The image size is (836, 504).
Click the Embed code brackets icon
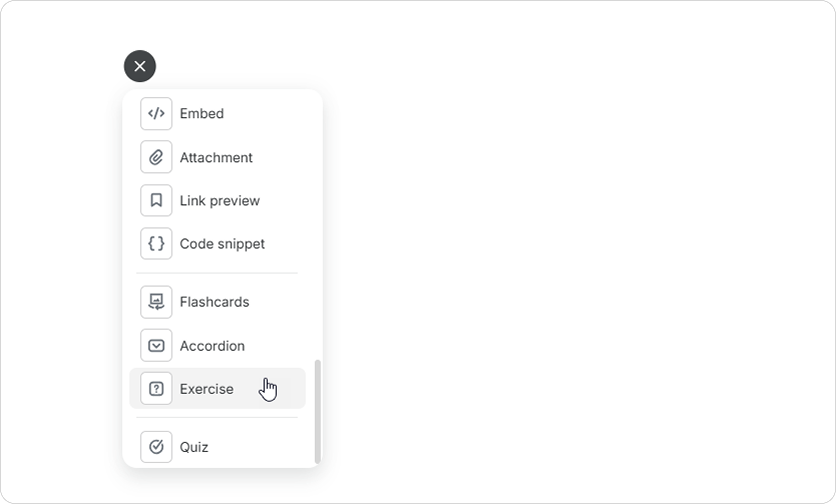coord(156,114)
